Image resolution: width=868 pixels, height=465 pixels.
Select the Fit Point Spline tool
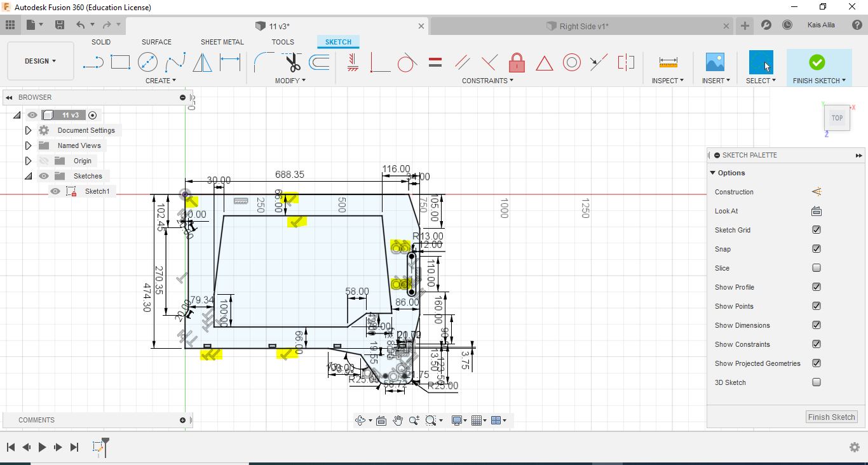[175, 62]
